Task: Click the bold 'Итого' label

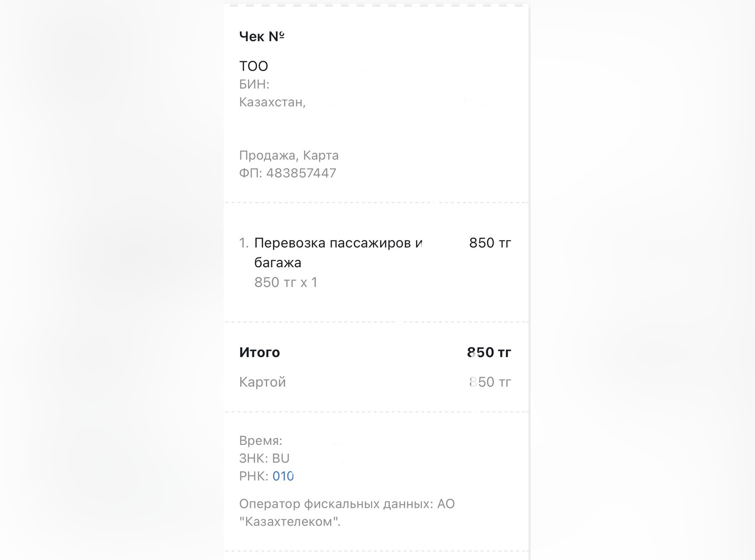Action: click(x=260, y=352)
